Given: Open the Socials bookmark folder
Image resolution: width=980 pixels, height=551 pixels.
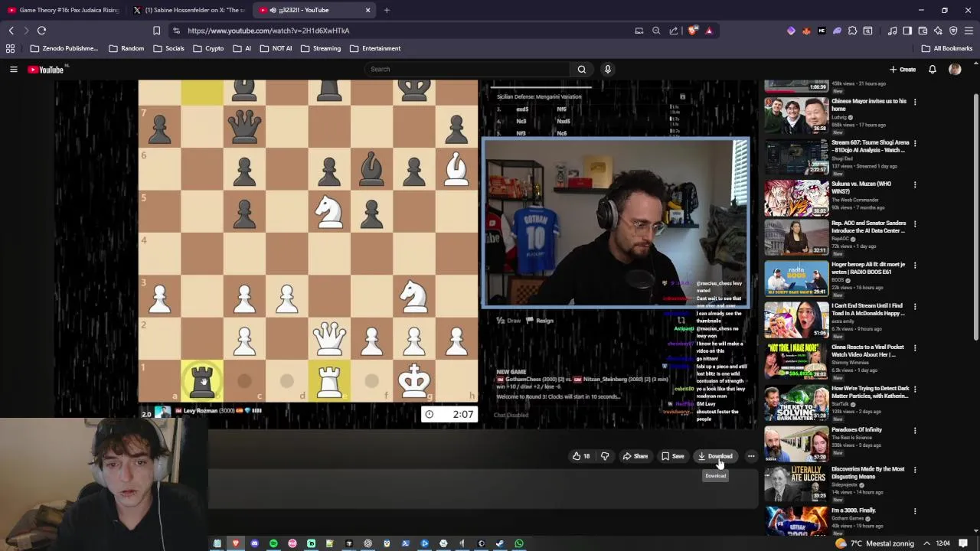Looking at the screenshot, I should click(168, 48).
